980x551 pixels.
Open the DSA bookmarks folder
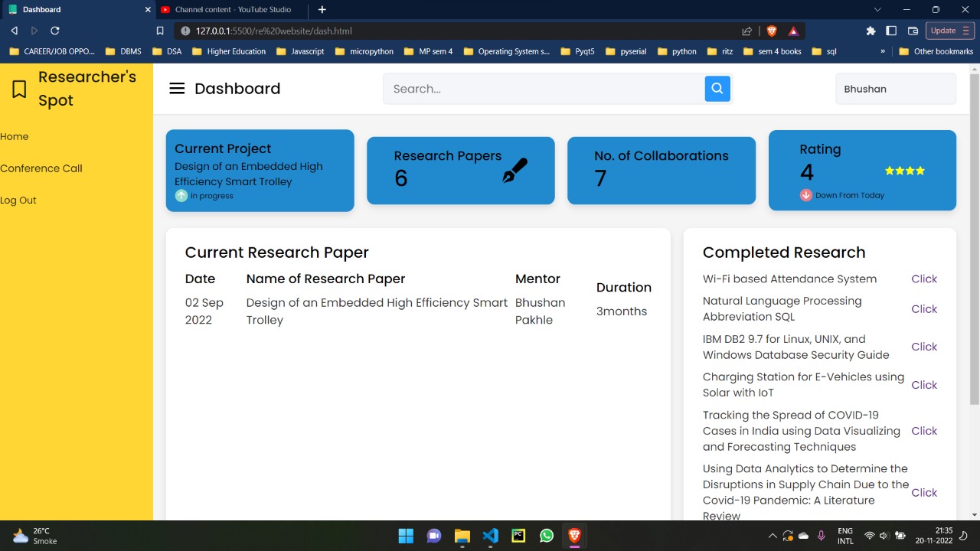[x=166, y=51]
